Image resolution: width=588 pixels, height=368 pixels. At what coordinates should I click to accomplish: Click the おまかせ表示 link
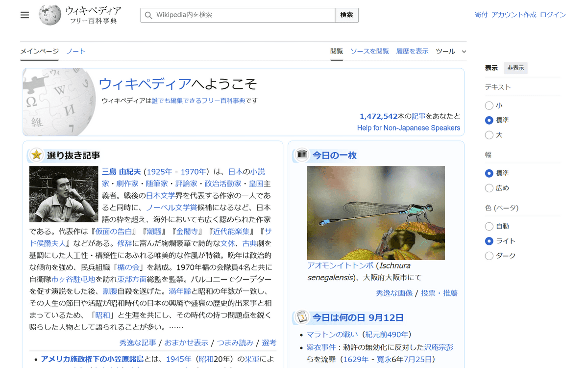click(186, 342)
